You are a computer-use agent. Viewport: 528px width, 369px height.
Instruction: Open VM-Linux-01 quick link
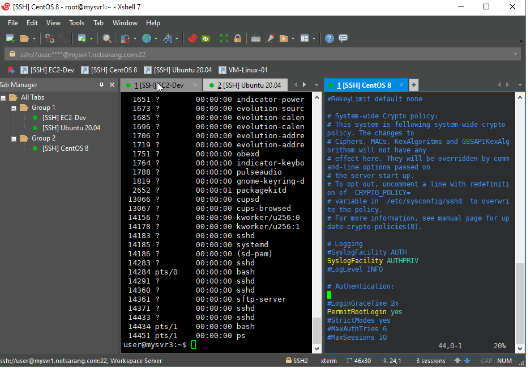click(243, 70)
